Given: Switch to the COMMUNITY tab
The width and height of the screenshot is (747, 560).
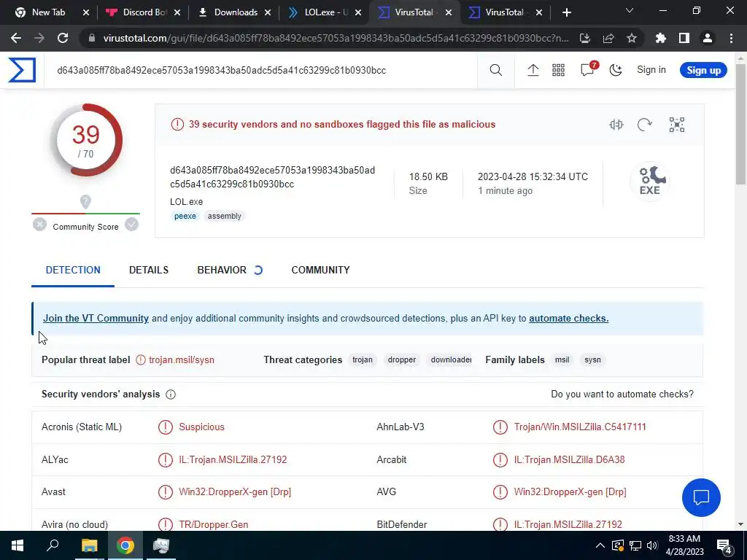Looking at the screenshot, I should [x=321, y=270].
